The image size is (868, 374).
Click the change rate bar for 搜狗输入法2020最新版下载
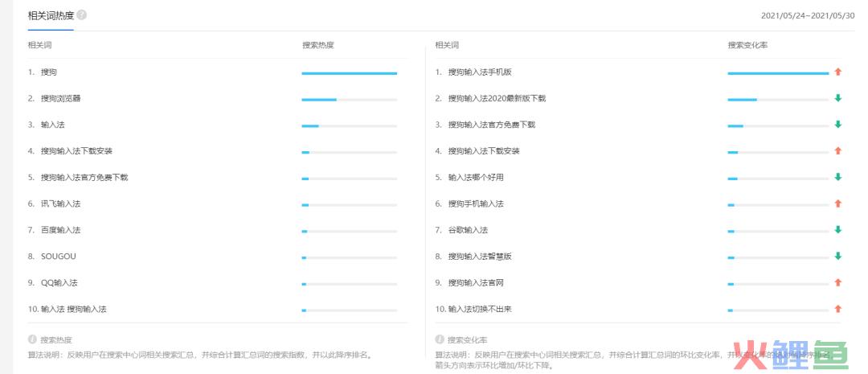point(778,100)
